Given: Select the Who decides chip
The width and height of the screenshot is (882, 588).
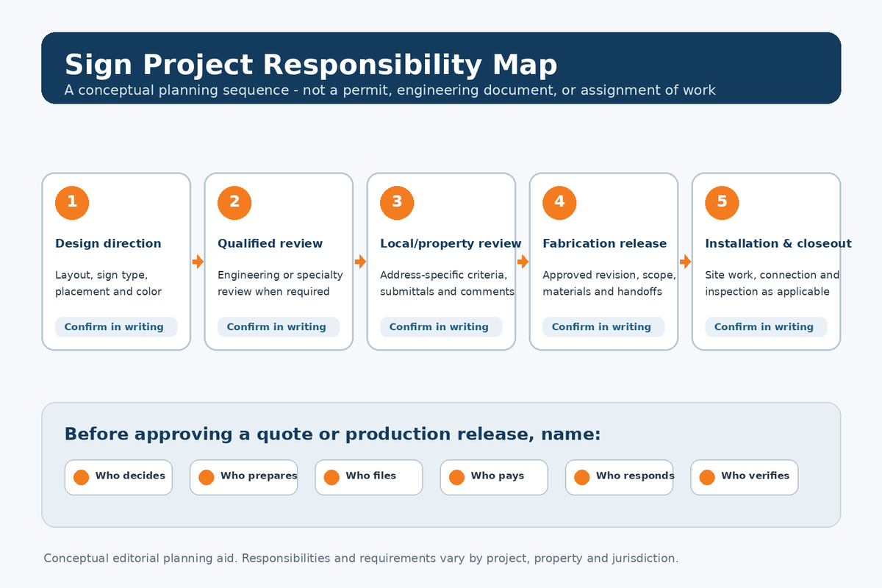Looking at the screenshot, I should [x=118, y=477].
